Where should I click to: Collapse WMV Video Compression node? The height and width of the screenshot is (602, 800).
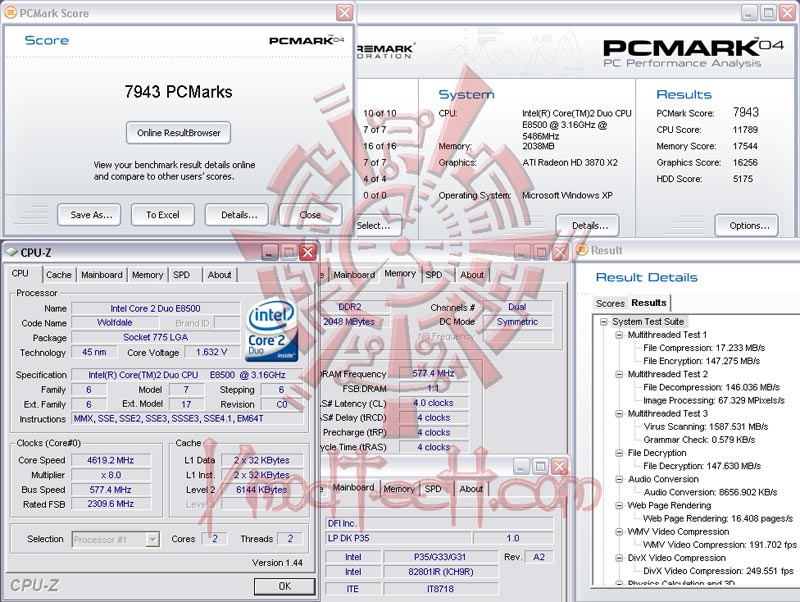619,532
